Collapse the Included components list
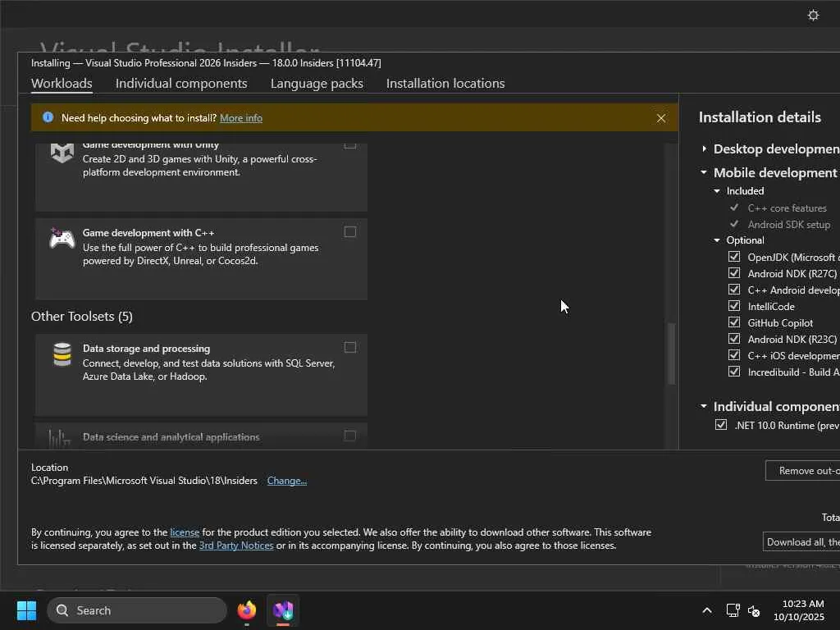 (717, 191)
